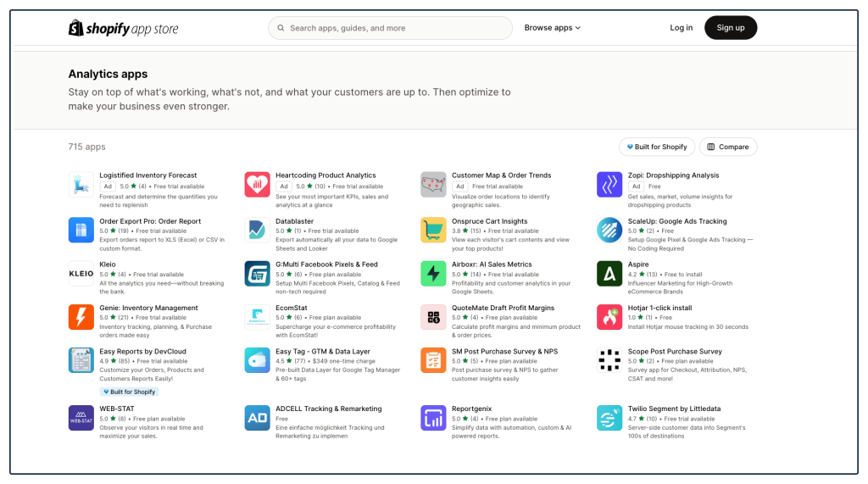This screenshot has height=484, width=868.
Task: Expand the Browse apps dropdown
Action: click(552, 28)
